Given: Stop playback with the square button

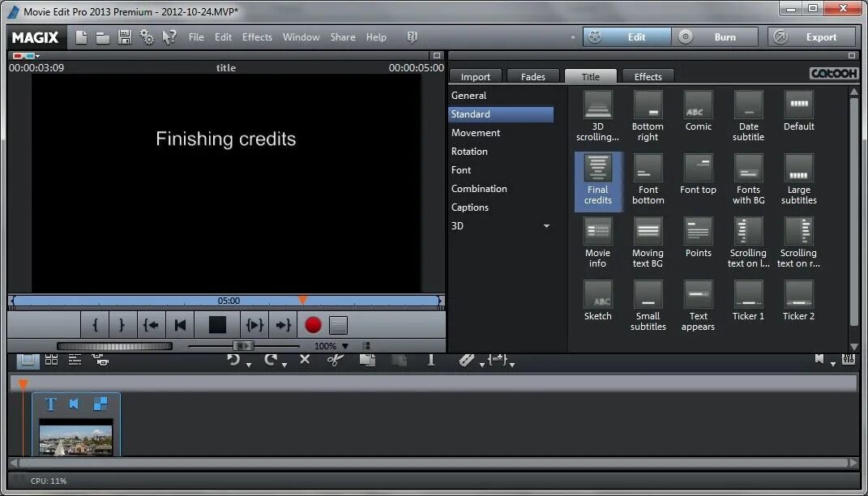Looking at the screenshot, I should (x=217, y=325).
